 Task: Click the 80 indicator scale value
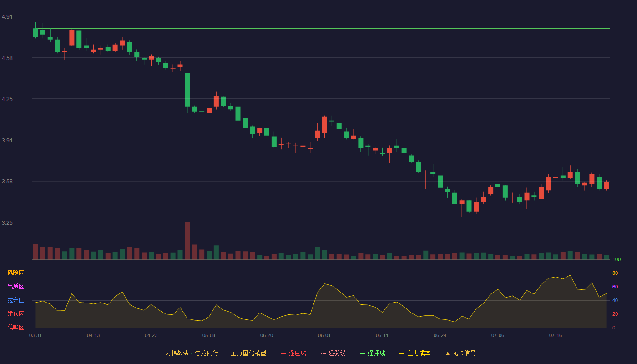pos(615,273)
